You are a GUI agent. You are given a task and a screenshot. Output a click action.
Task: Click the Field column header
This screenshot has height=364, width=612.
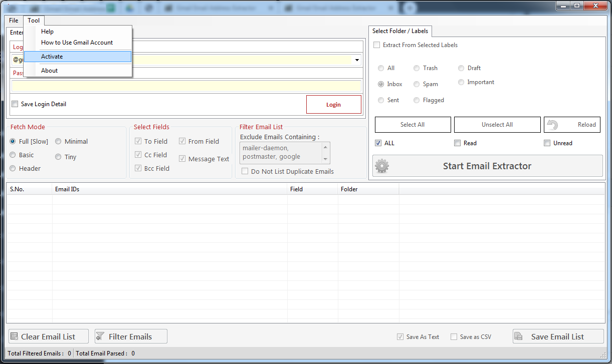click(313, 189)
